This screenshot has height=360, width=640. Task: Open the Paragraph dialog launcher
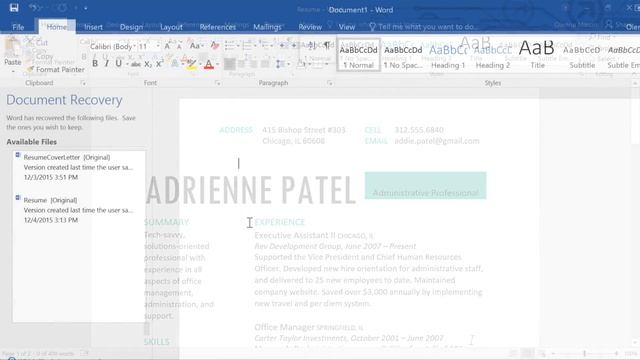coord(330,83)
